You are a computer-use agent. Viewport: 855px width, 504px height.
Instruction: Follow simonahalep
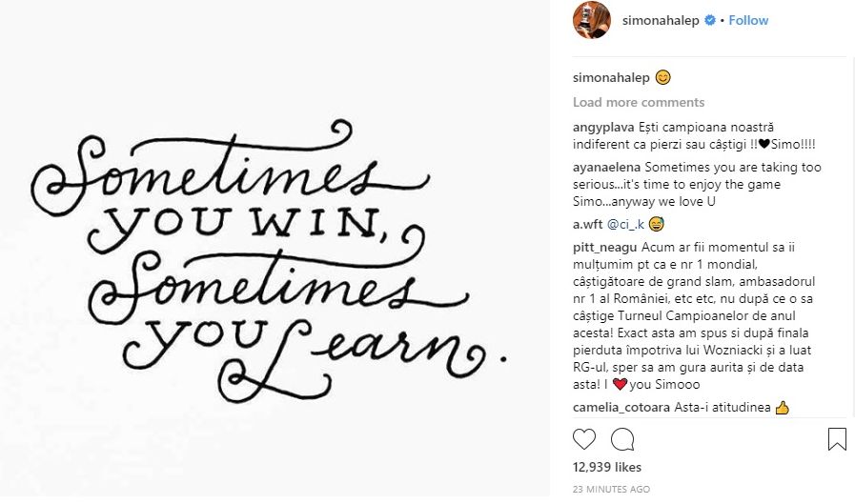(x=748, y=20)
